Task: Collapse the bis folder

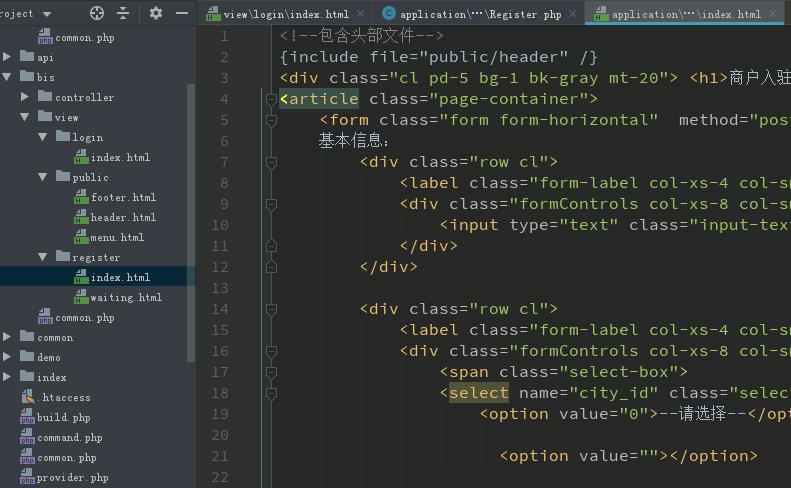Action: coord(7,77)
